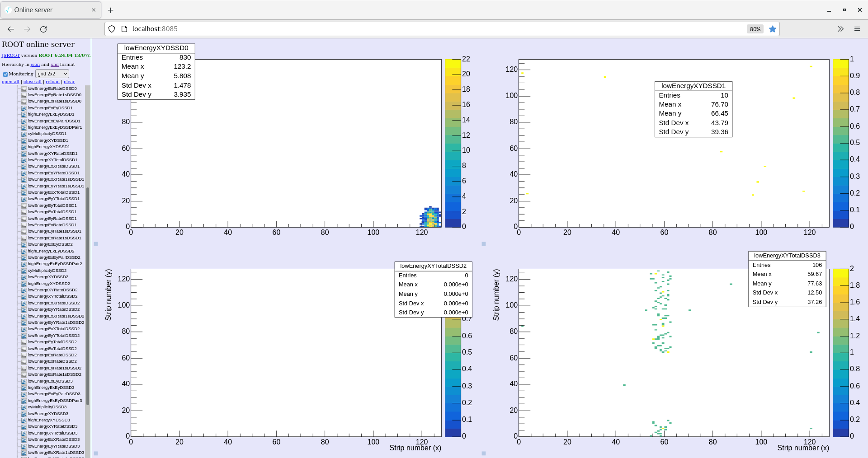The image size is (868, 458).
Task: Bookmark this page with the star icon
Action: coord(773,29)
